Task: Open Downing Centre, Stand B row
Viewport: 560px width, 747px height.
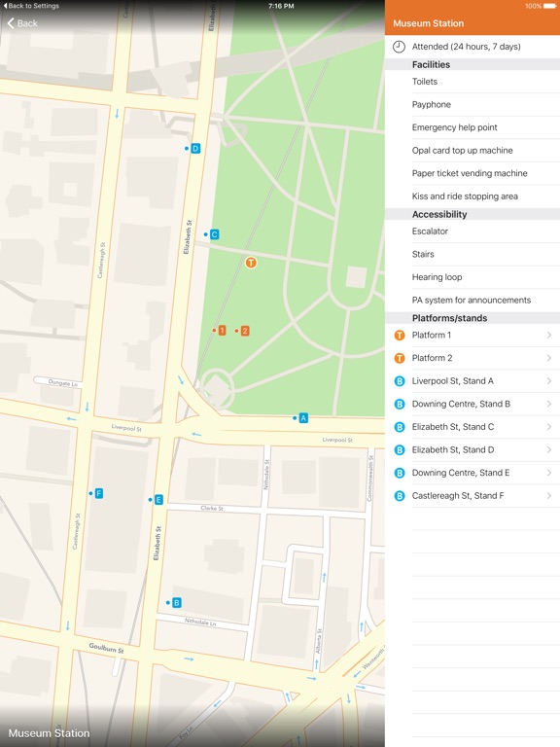Action: click(472, 404)
